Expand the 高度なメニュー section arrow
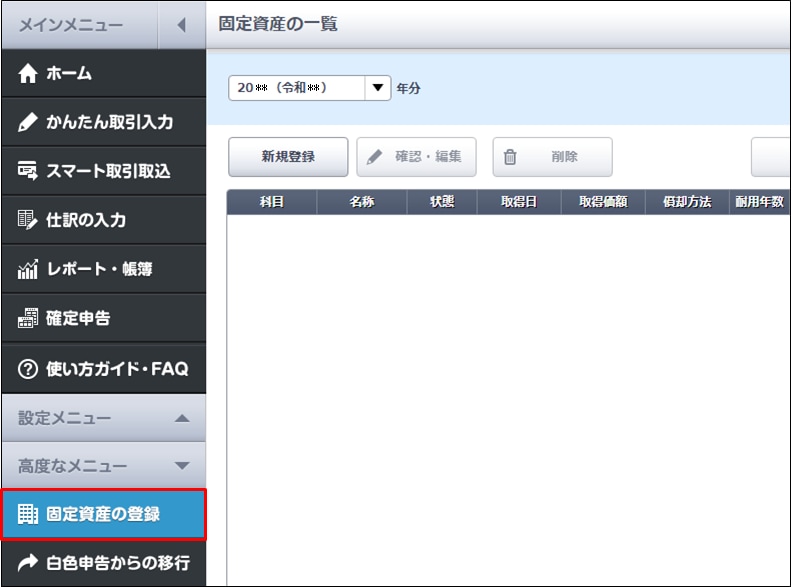791x587 pixels. click(x=182, y=465)
